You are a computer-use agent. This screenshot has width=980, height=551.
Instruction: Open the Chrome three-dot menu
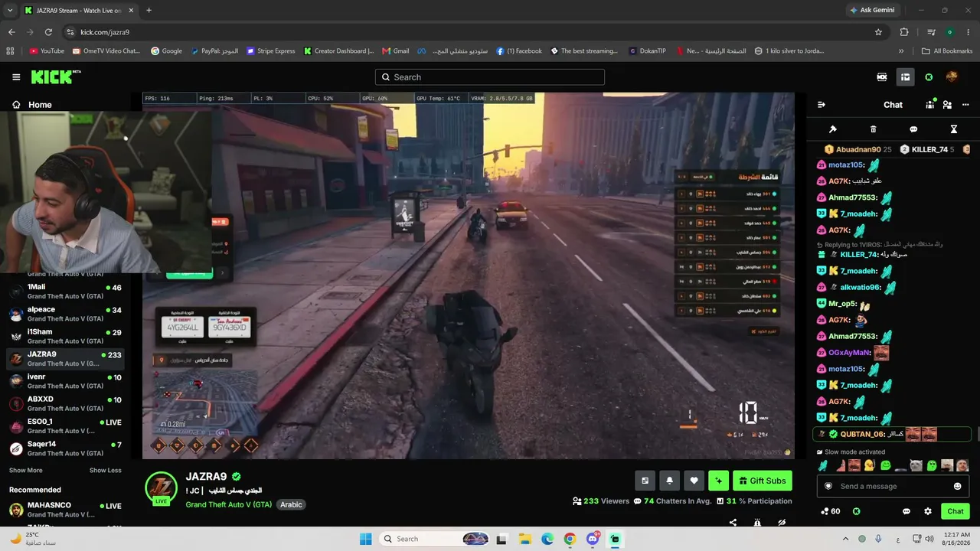967,32
